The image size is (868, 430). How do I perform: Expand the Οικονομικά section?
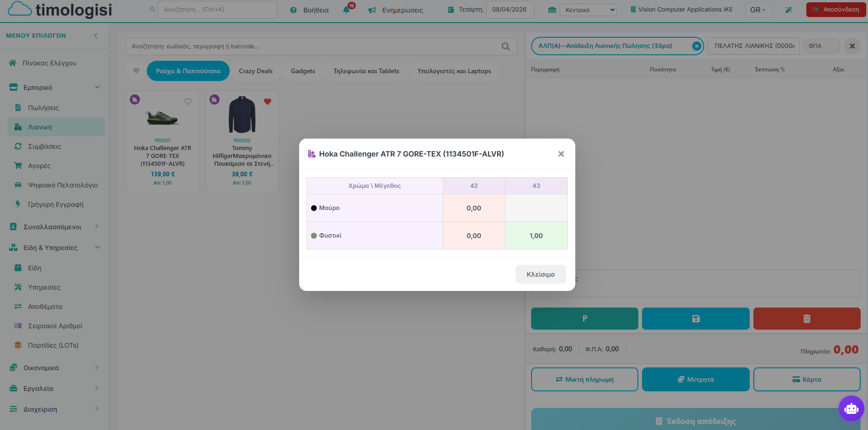(54, 368)
